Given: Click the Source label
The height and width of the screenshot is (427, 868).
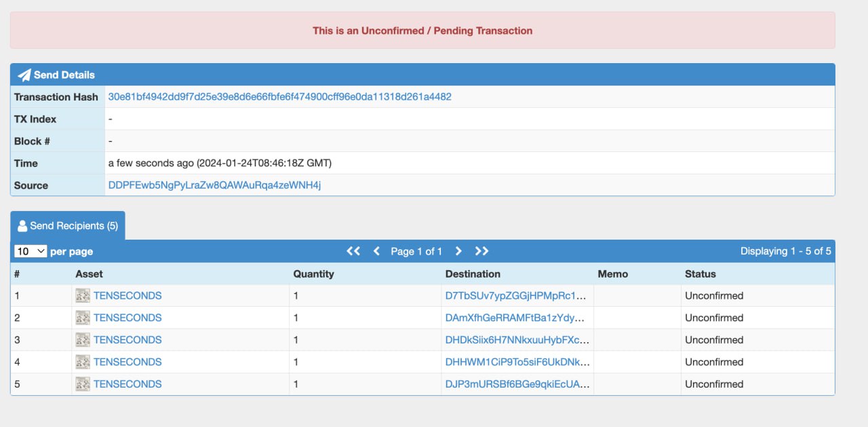Looking at the screenshot, I should click(x=31, y=185).
